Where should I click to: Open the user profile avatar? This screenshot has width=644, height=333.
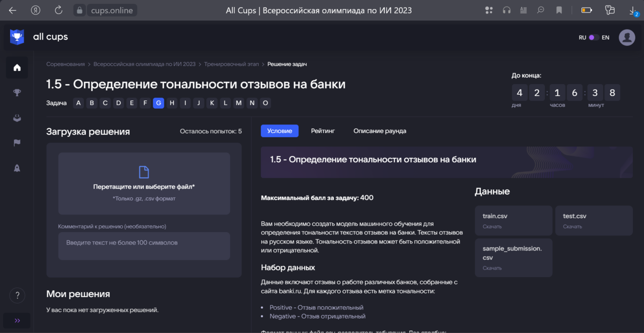tap(627, 38)
